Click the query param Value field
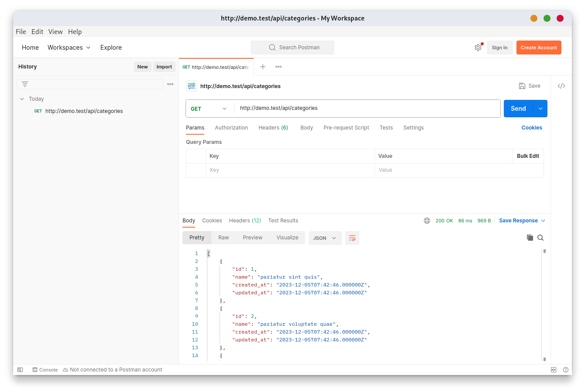585x392 pixels. [459, 170]
